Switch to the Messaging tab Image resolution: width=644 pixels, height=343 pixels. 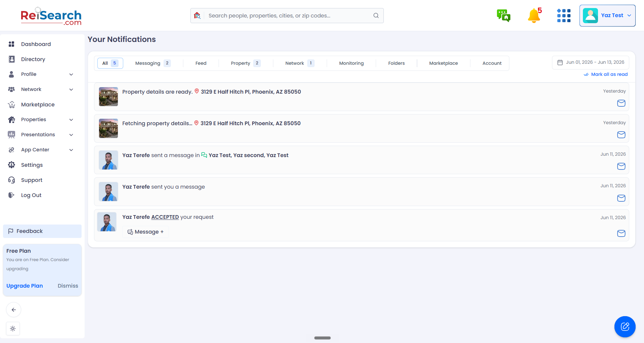click(153, 63)
